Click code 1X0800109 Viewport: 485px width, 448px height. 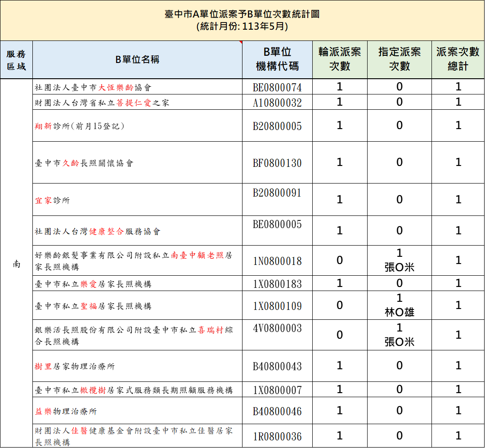tap(278, 306)
